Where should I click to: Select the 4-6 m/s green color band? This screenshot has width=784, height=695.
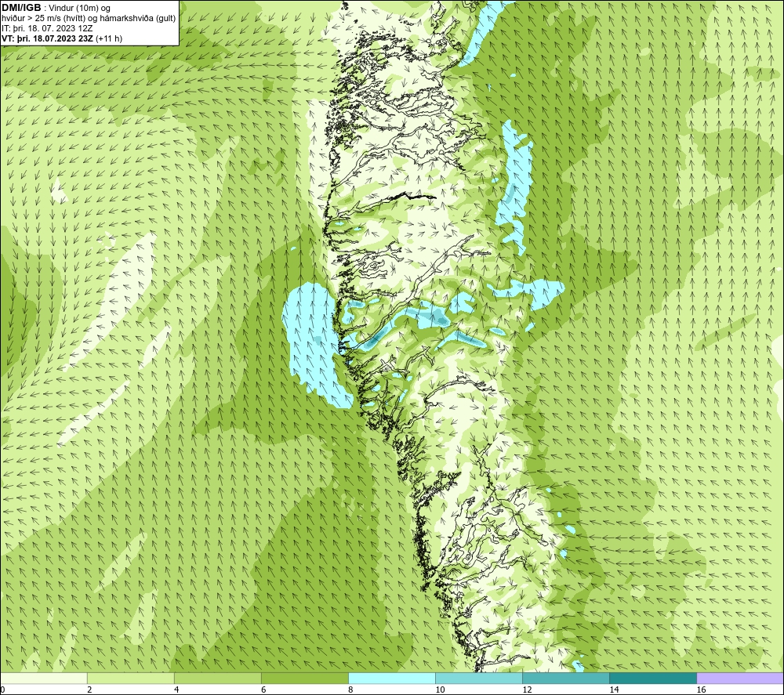pyautogui.click(x=217, y=678)
